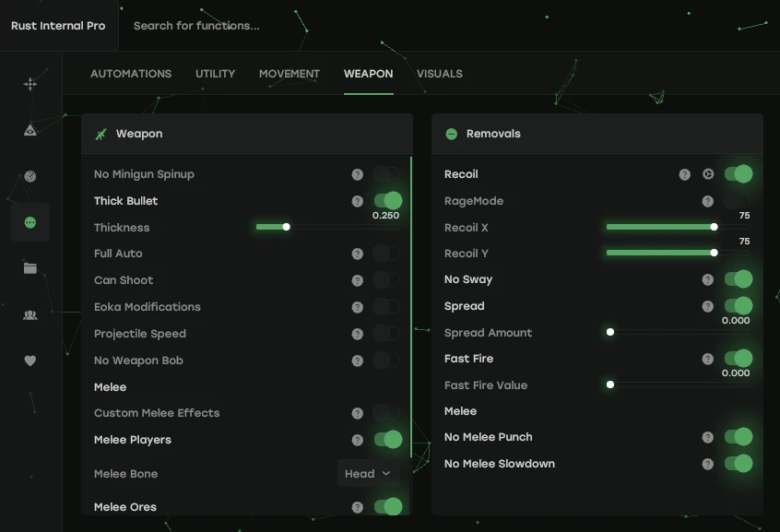
Task: Open the folder configs sidebar icon
Action: [x=30, y=268]
